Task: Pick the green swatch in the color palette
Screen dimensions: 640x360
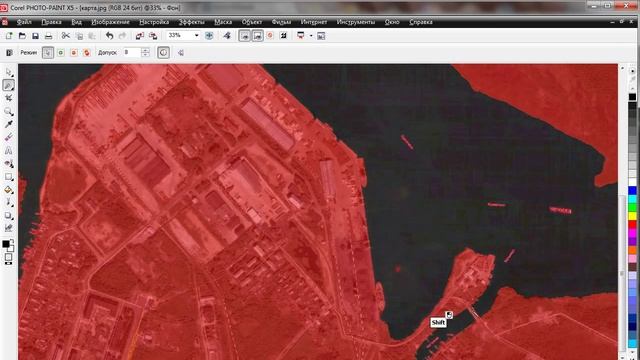Action: 632,207
